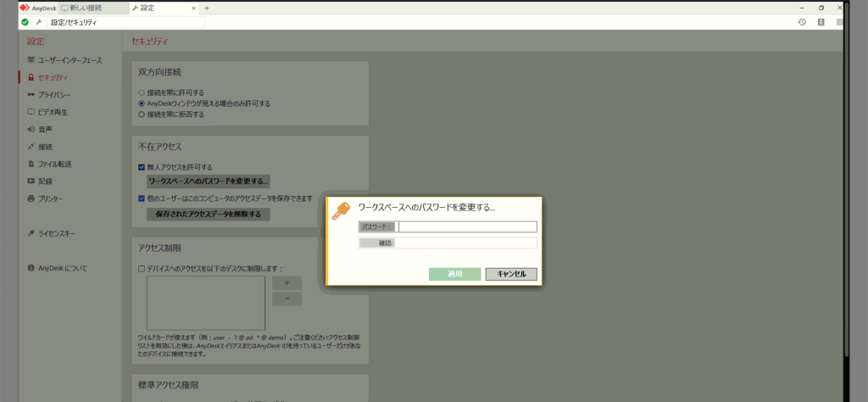Open the hamburger main menu

click(x=840, y=22)
